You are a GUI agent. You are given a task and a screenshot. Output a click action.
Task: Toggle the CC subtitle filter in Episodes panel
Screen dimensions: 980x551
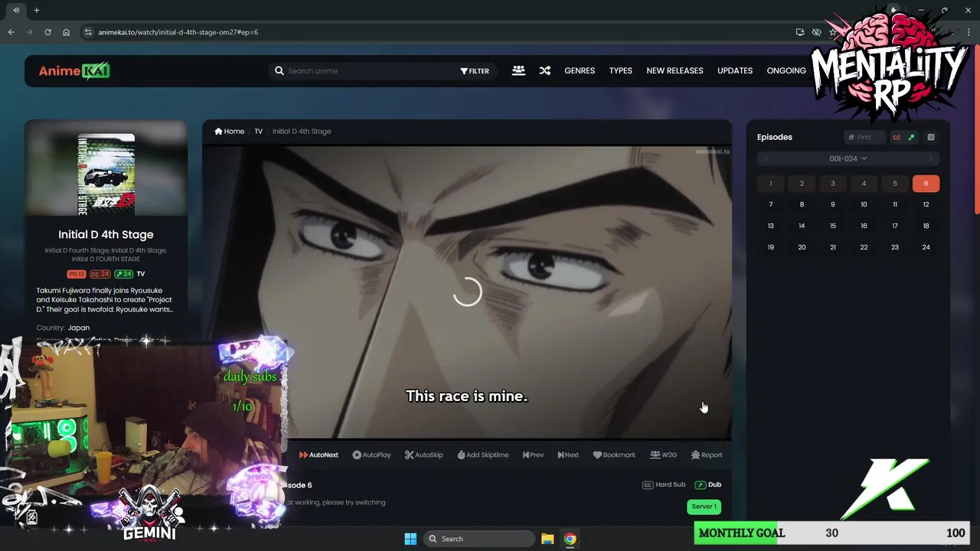point(897,137)
